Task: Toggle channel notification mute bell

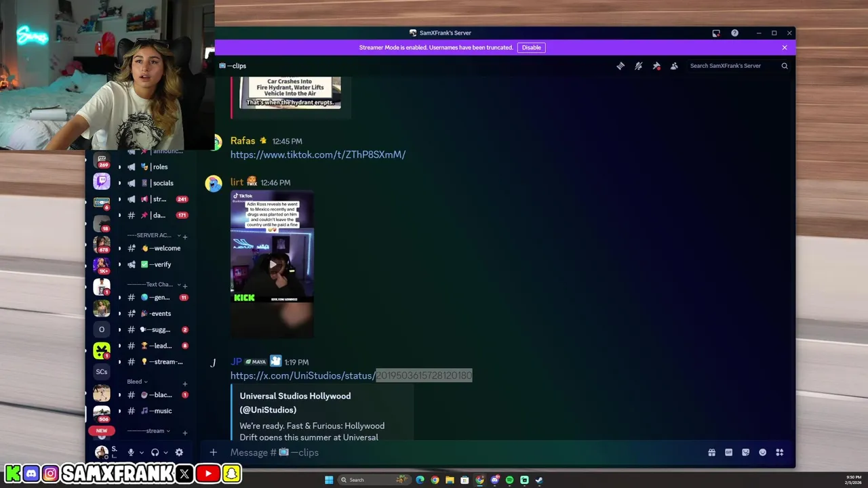Action: click(x=638, y=66)
